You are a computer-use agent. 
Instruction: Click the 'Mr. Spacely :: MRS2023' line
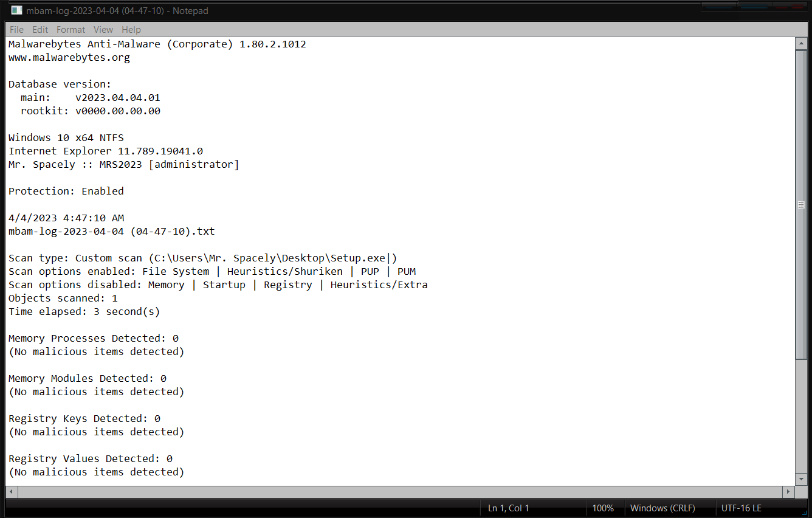124,165
